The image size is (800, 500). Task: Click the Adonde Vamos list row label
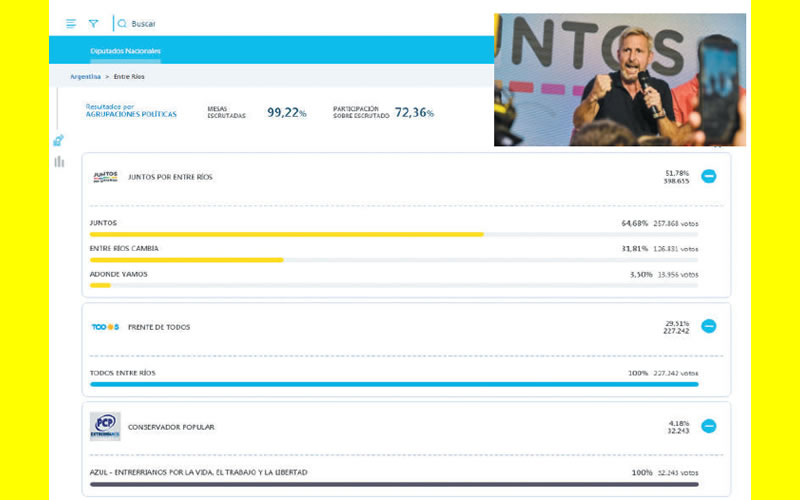click(x=118, y=274)
